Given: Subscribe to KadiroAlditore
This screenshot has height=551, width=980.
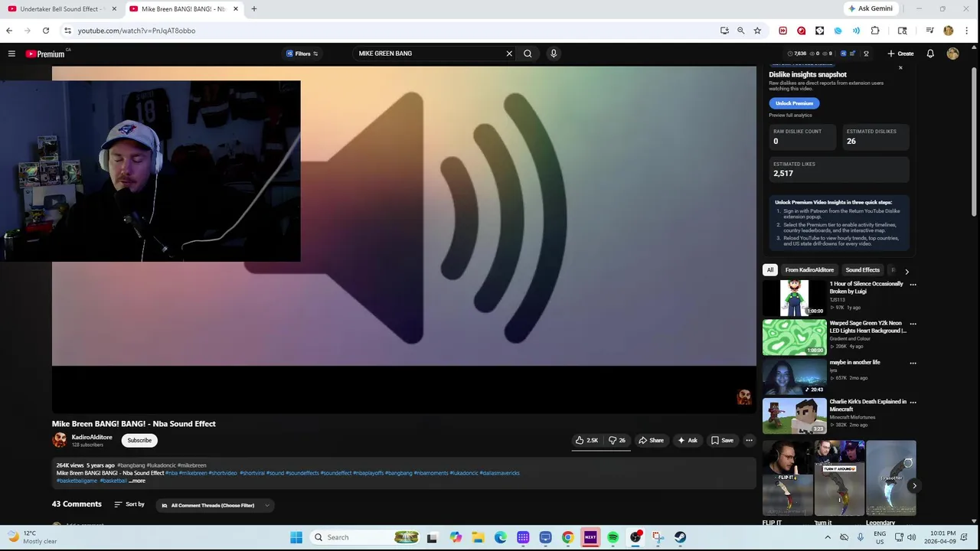Looking at the screenshot, I should (139, 440).
